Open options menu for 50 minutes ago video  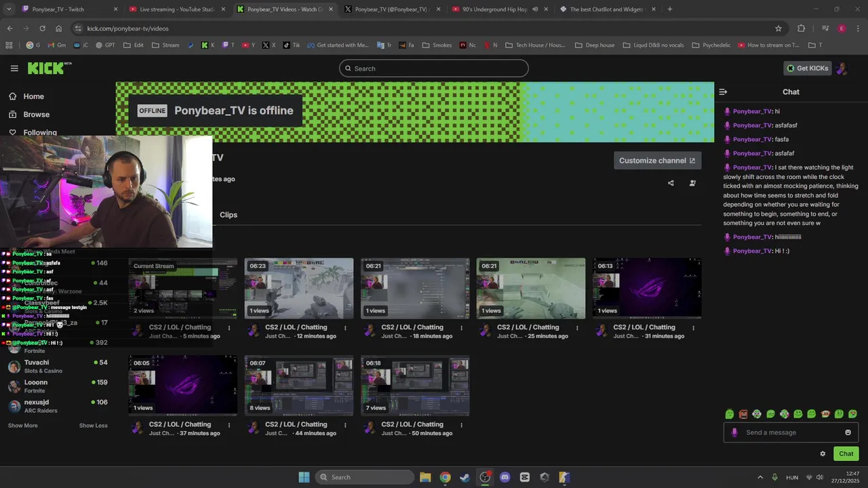(461, 425)
